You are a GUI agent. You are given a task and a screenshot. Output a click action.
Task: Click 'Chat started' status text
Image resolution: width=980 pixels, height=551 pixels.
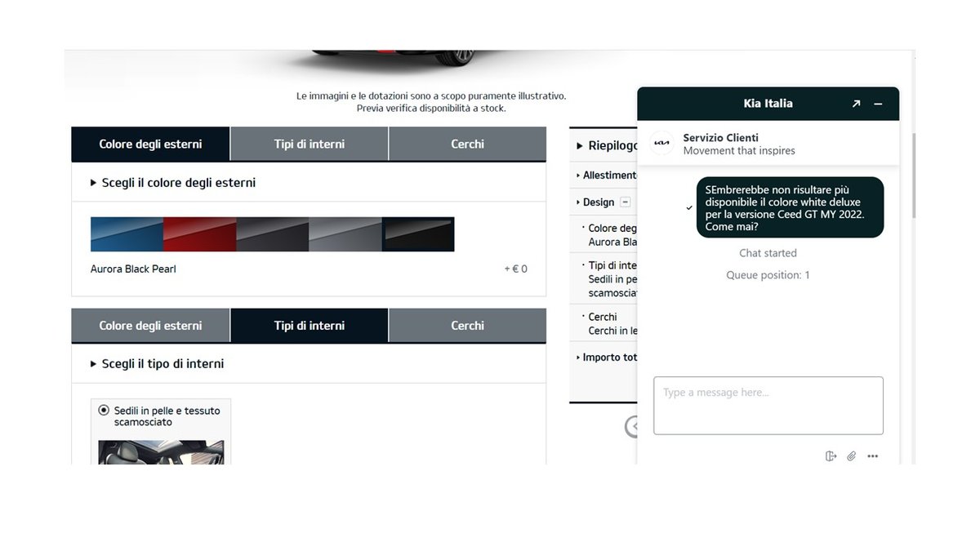click(768, 253)
